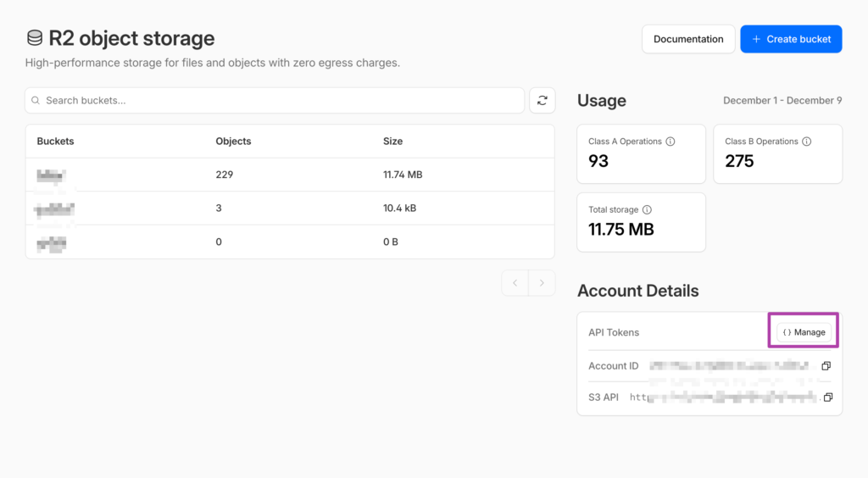Click the Create bucket button
The height and width of the screenshot is (478, 868).
point(791,39)
